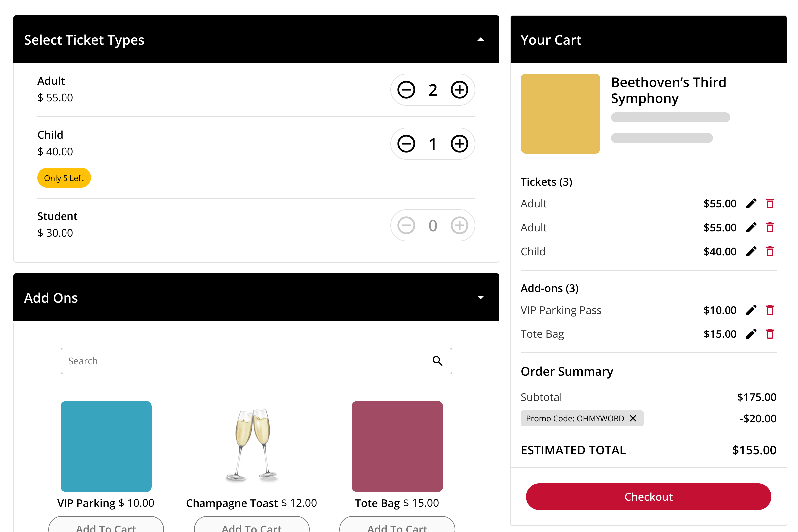Image resolution: width=798 pixels, height=532 pixels.
Task: Decrease Child ticket quantity with minus icon
Action: tap(406, 144)
